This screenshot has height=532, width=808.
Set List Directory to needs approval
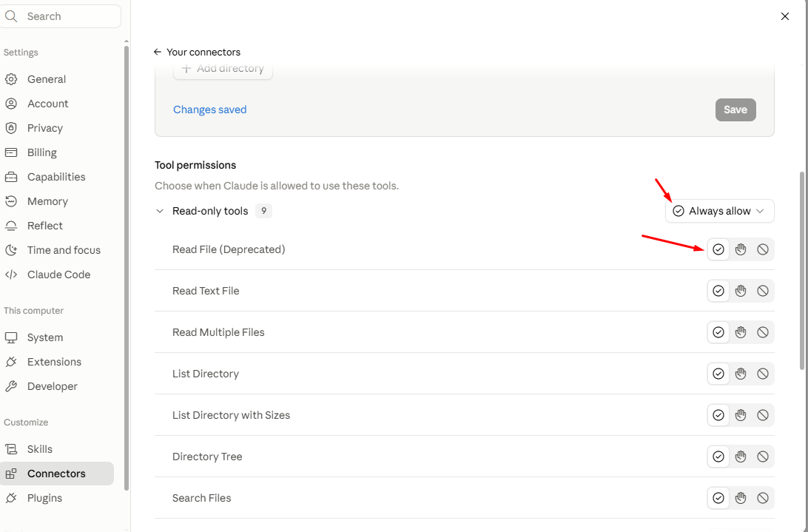pyautogui.click(x=741, y=374)
